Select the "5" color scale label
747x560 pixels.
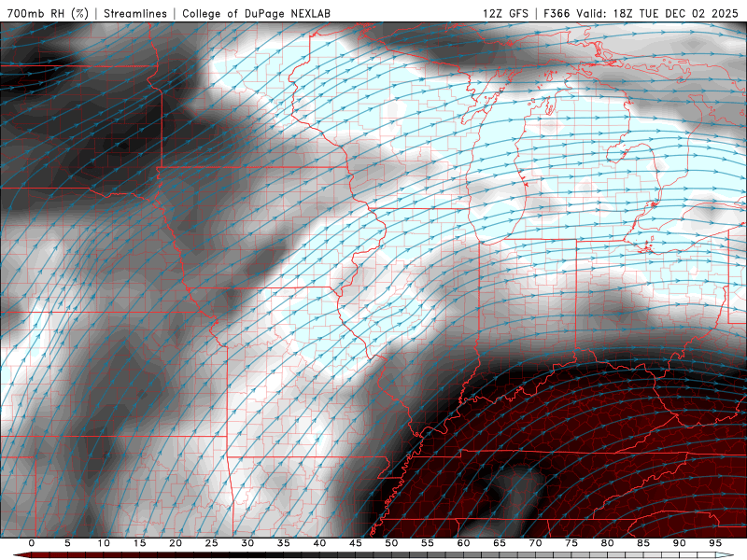[67, 543]
